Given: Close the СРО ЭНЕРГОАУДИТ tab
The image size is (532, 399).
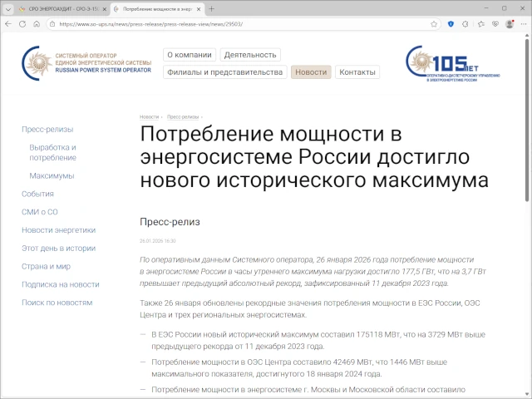Looking at the screenshot, I should 105,9.
